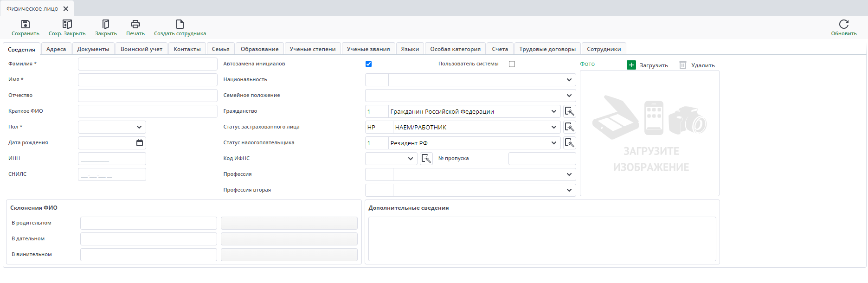Click Save and Close (Сохр. Закрыть) icon
The height and width of the screenshot is (283, 868).
67,24
